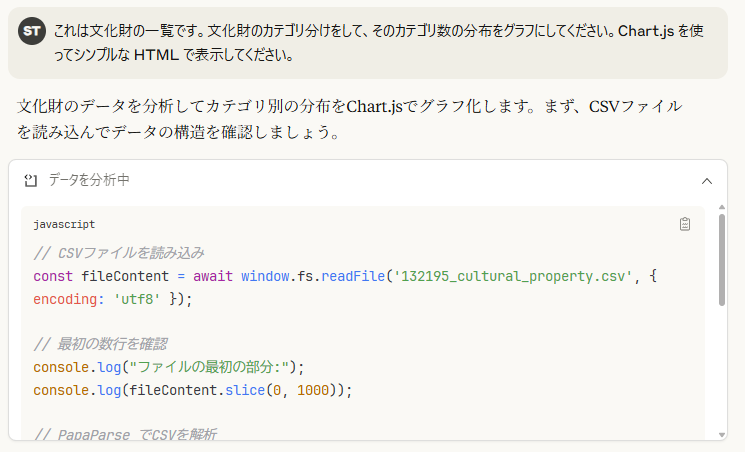Click the ST user avatar
745x452 pixels.
(x=32, y=31)
